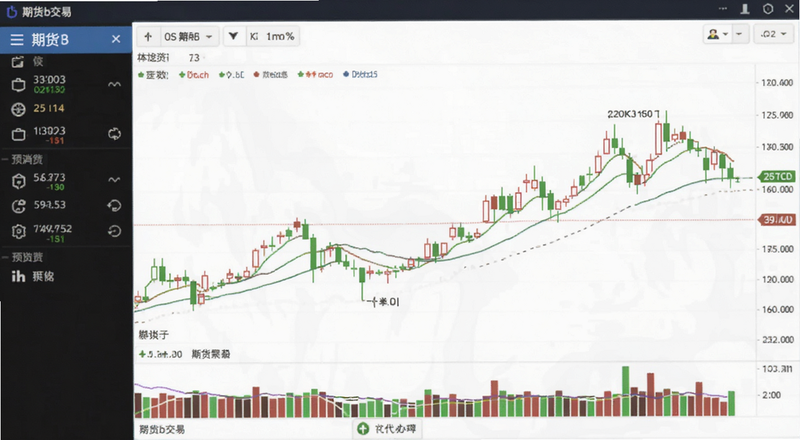Click the 期货b交易 label at bottom
Image resolution: width=800 pixels, height=440 pixels.
162,429
